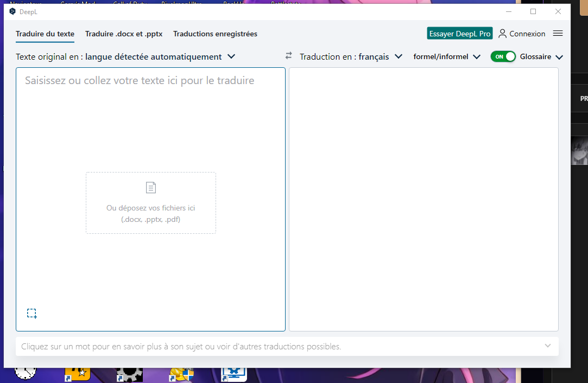Click the document file icon in the drop zone
588x383 pixels.
151,187
